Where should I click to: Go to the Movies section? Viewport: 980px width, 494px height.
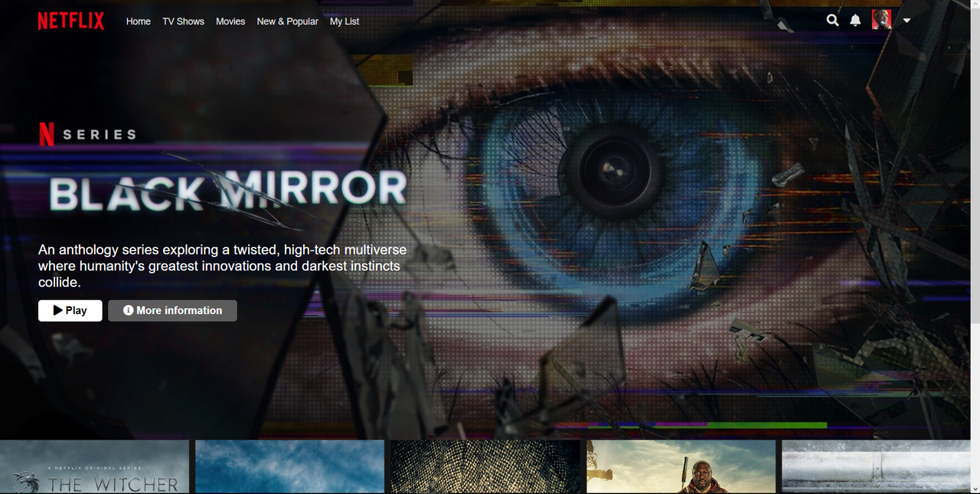230,21
